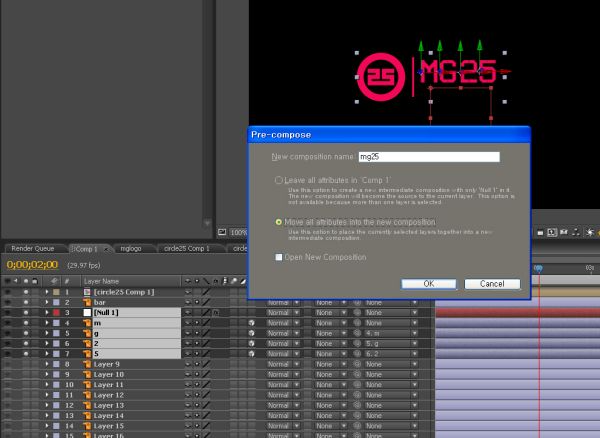Screen dimensions: 600x438
Task: Expand layer m properties
Action: point(47,323)
